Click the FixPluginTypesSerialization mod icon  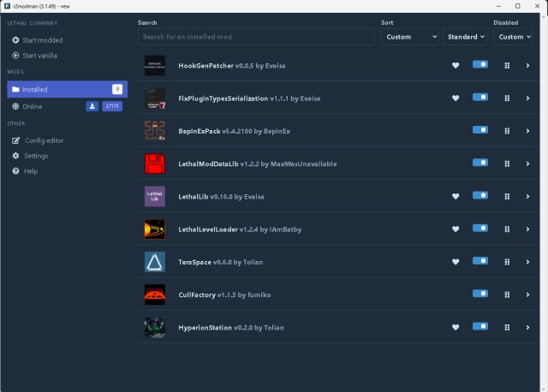[x=155, y=98]
